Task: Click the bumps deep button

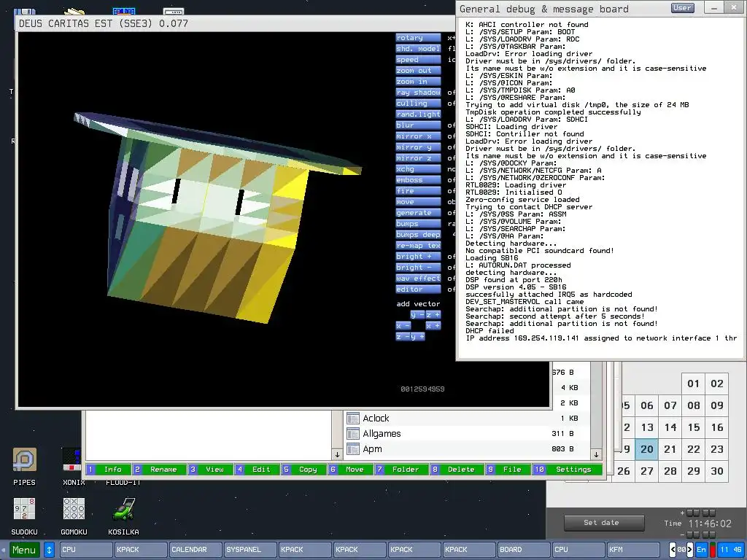Action: click(418, 235)
